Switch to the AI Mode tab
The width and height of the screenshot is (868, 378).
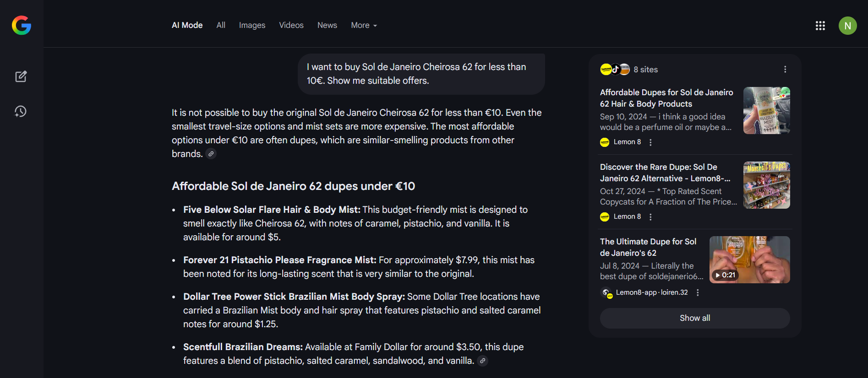(x=187, y=25)
